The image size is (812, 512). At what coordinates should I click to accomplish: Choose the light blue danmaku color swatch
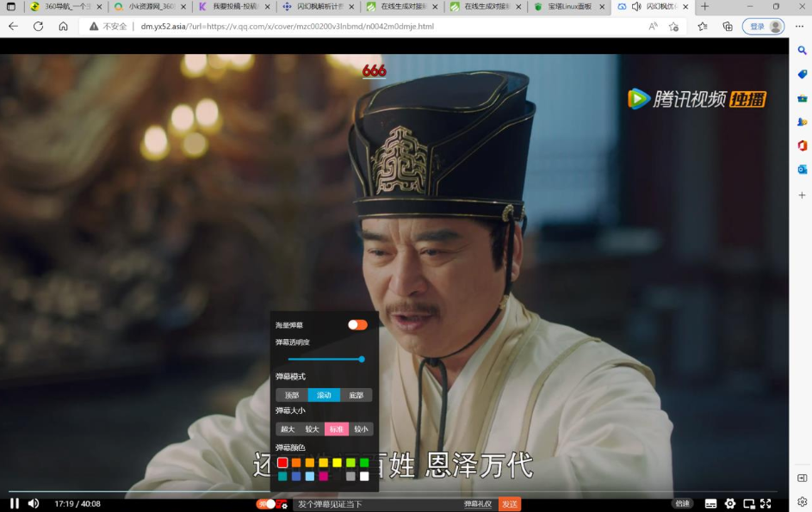(310, 476)
